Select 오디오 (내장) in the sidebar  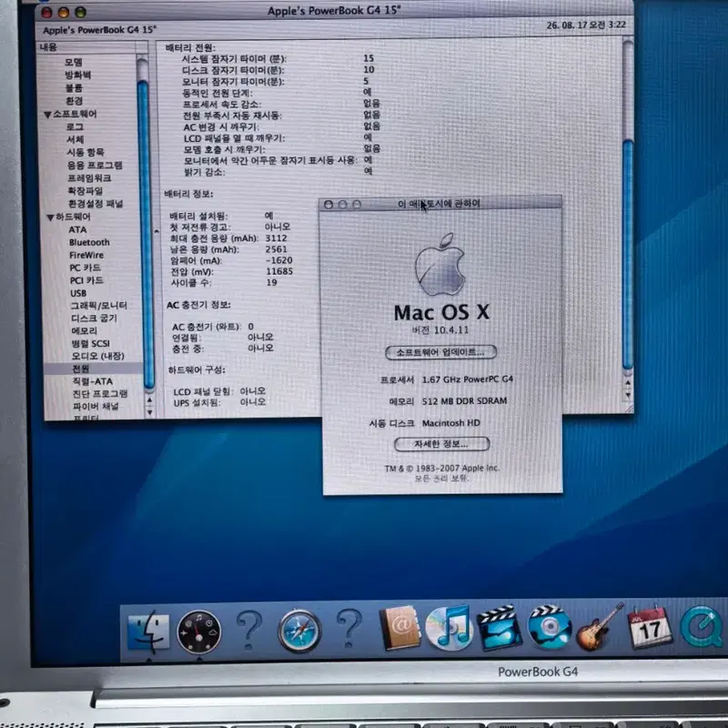click(98, 356)
